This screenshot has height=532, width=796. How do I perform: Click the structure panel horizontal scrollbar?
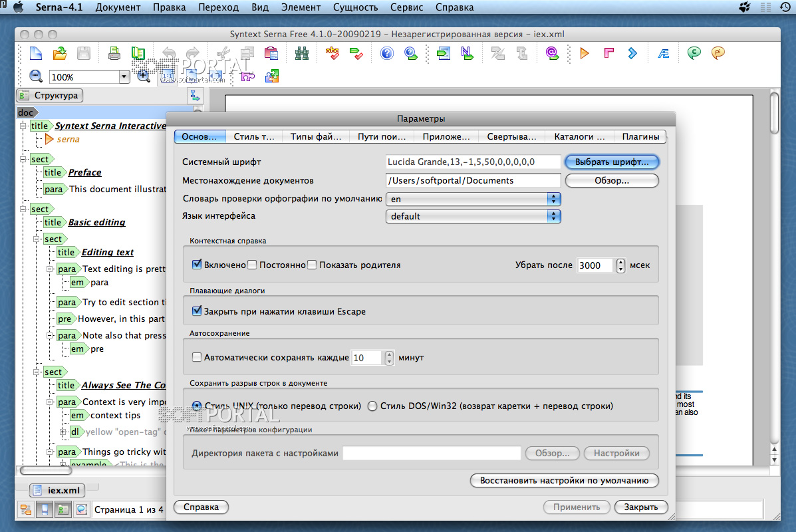[46, 471]
